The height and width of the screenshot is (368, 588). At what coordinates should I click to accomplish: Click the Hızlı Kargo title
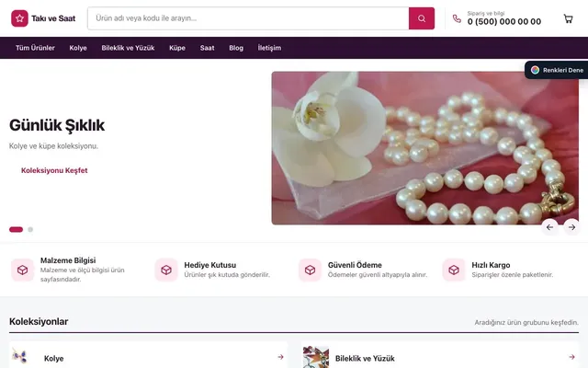pos(491,265)
